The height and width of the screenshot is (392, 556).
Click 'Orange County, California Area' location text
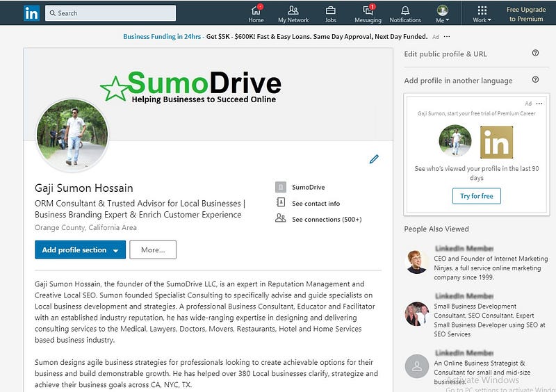coord(85,228)
